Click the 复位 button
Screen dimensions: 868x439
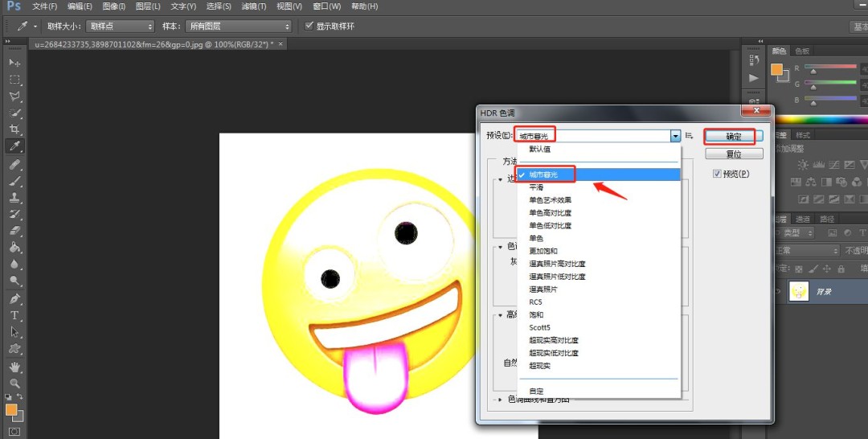click(733, 154)
